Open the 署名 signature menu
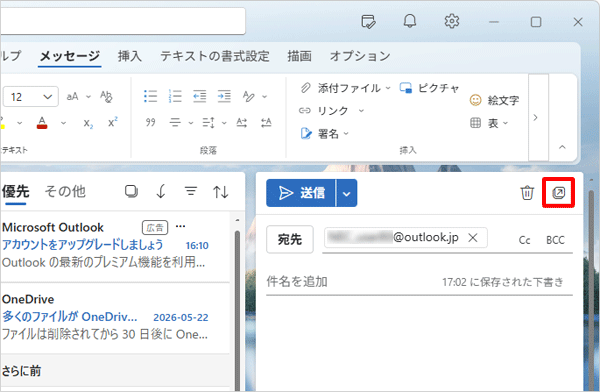This screenshot has width=600, height=392. (325, 134)
